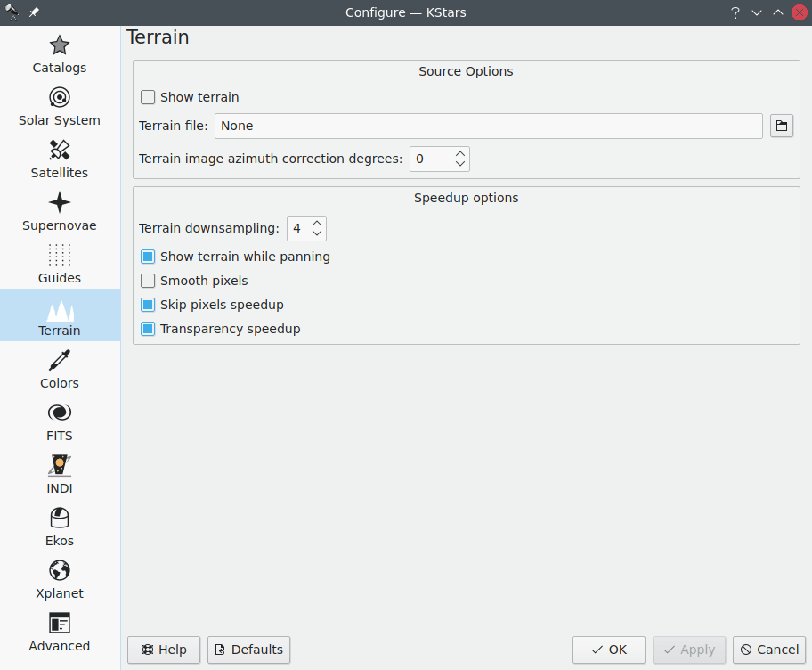
Task: Switch to the Xplanet settings
Action: pyautogui.click(x=60, y=579)
